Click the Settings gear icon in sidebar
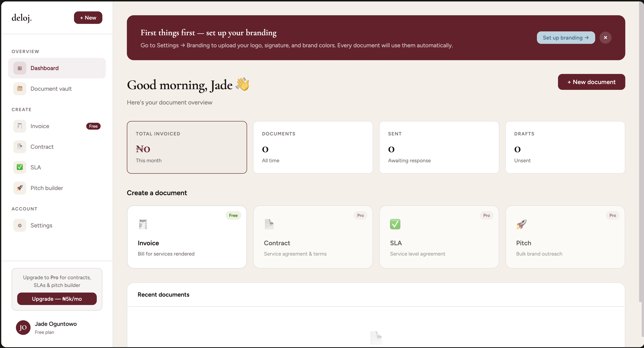Viewport: 644px width, 348px height. click(20, 225)
